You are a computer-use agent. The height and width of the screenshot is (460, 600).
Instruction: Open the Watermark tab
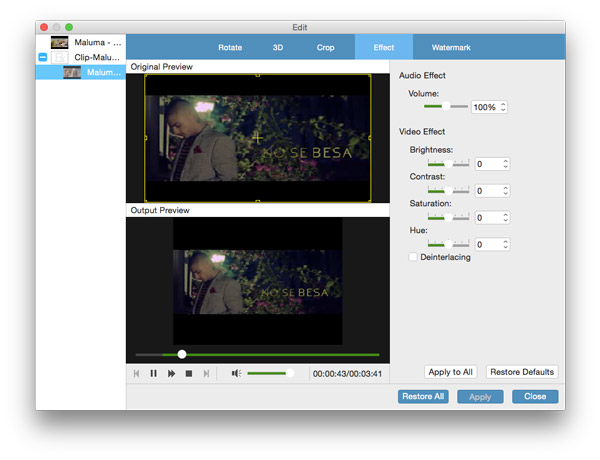click(x=451, y=47)
